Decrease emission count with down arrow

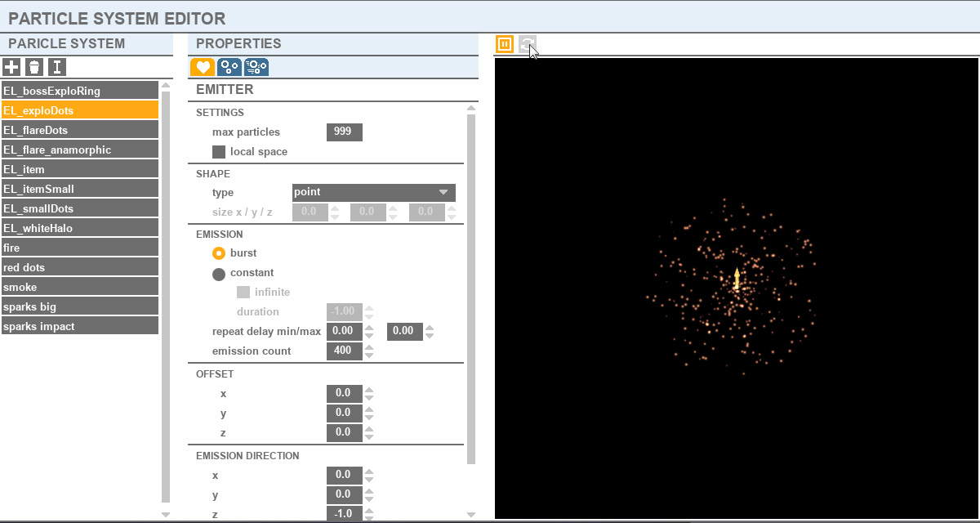coord(369,355)
